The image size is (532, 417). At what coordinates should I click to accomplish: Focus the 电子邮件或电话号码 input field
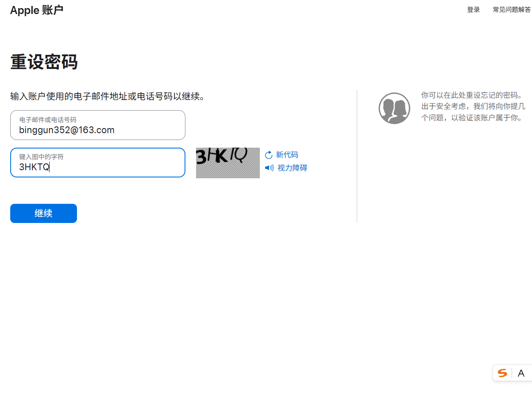pos(98,125)
